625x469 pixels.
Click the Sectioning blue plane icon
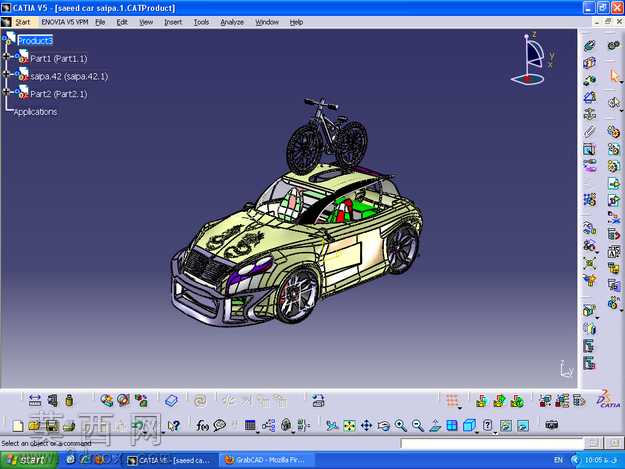[171, 400]
